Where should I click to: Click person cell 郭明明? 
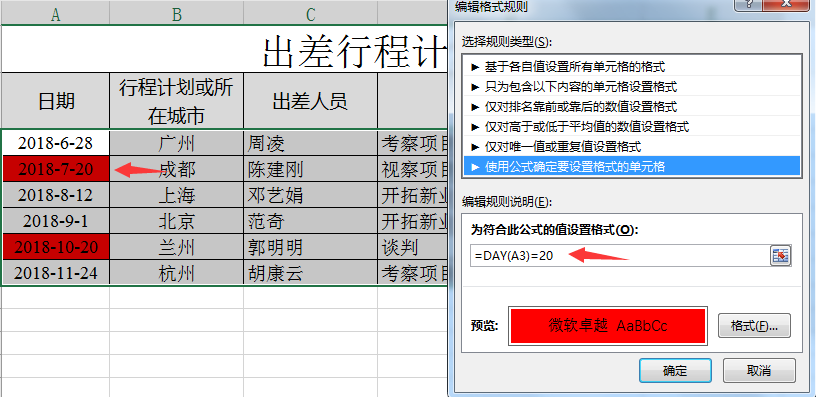click(311, 247)
